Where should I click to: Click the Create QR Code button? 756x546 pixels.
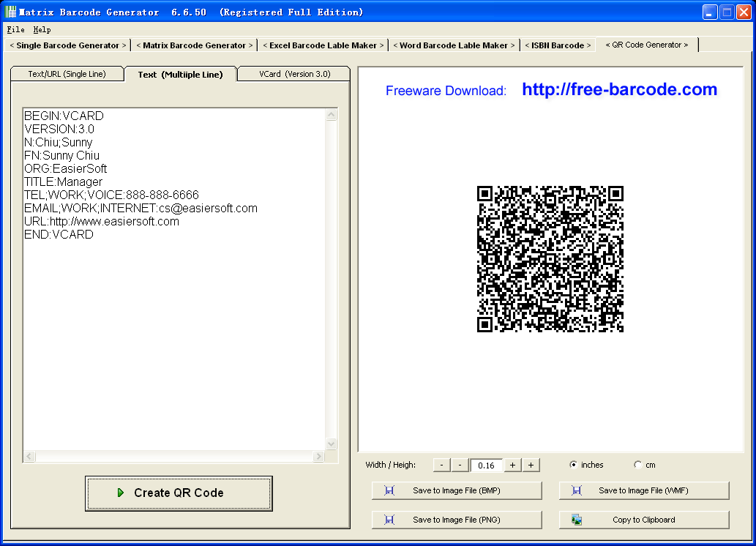pyautogui.click(x=179, y=493)
